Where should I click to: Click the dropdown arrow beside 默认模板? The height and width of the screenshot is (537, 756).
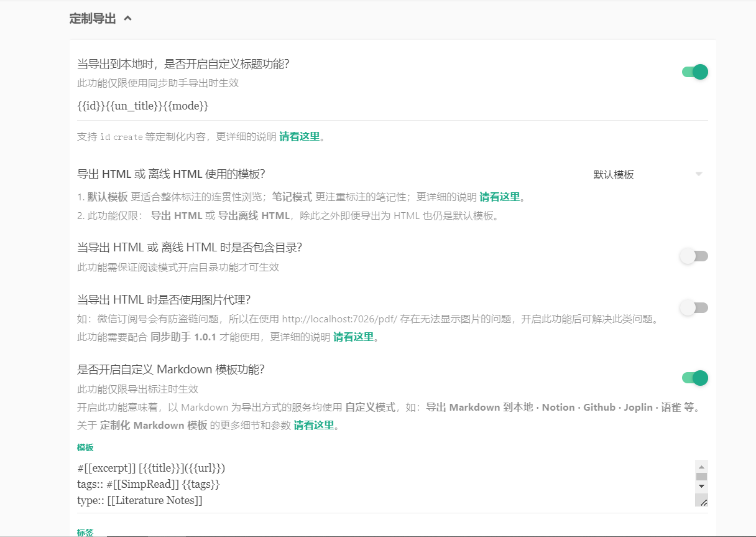tap(699, 174)
